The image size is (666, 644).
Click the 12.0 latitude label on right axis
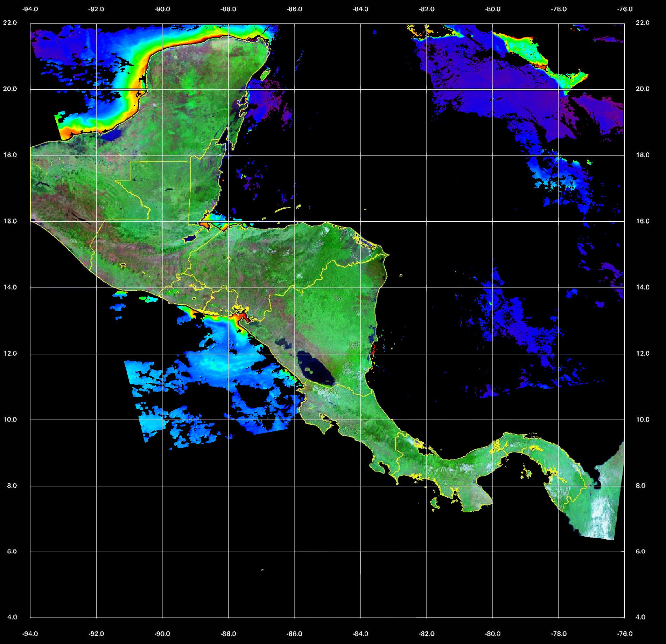pyautogui.click(x=643, y=353)
